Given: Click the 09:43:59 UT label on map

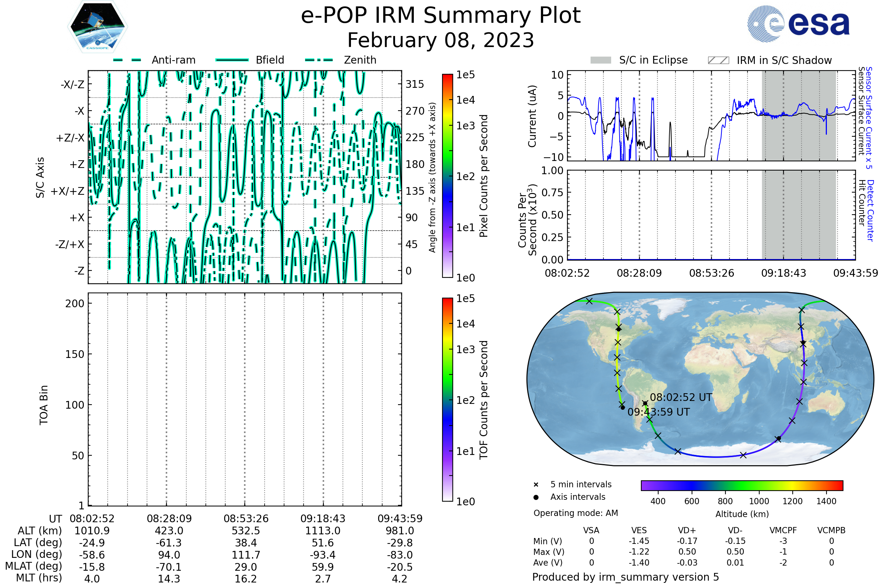Looking at the screenshot, I should (659, 412).
